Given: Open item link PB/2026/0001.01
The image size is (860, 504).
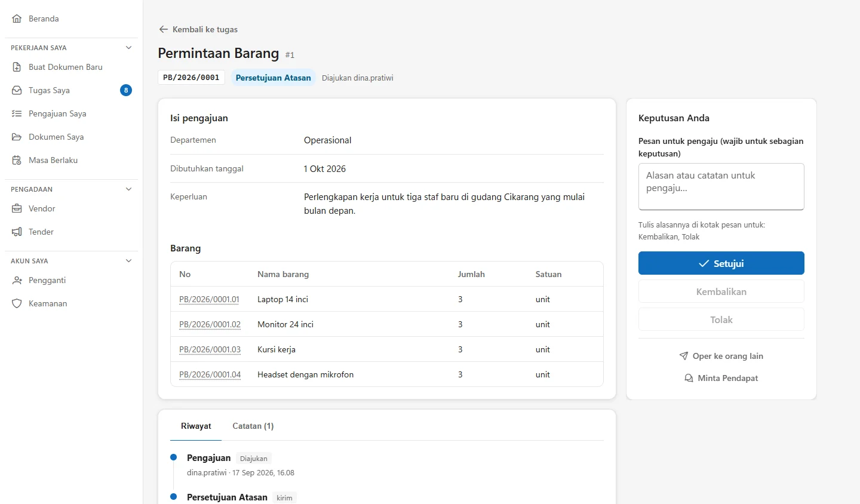Looking at the screenshot, I should click(209, 299).
